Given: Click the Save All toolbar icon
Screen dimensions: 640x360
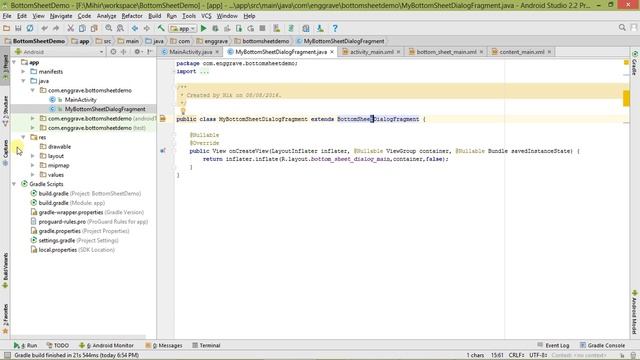Looking at the screenshot, I should [18, 28].
